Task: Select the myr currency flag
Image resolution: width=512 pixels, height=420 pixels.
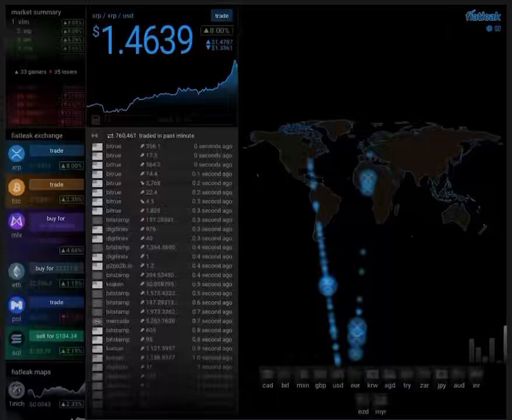Action: point(380,400)
